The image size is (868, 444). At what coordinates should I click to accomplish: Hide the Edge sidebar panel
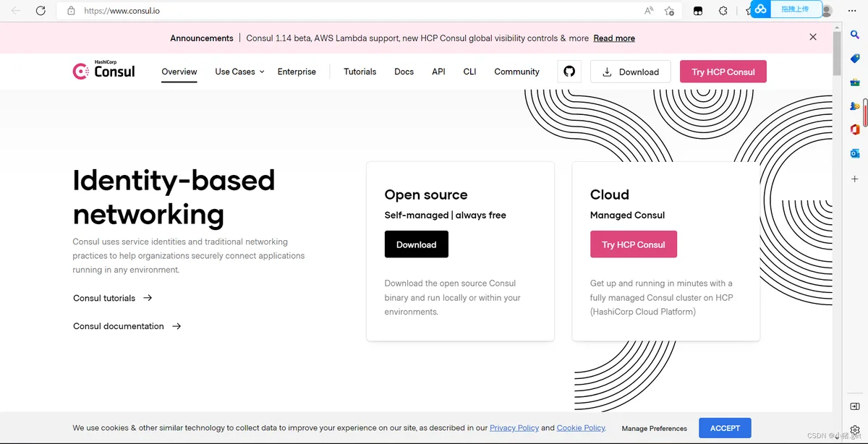click(854, 406)
